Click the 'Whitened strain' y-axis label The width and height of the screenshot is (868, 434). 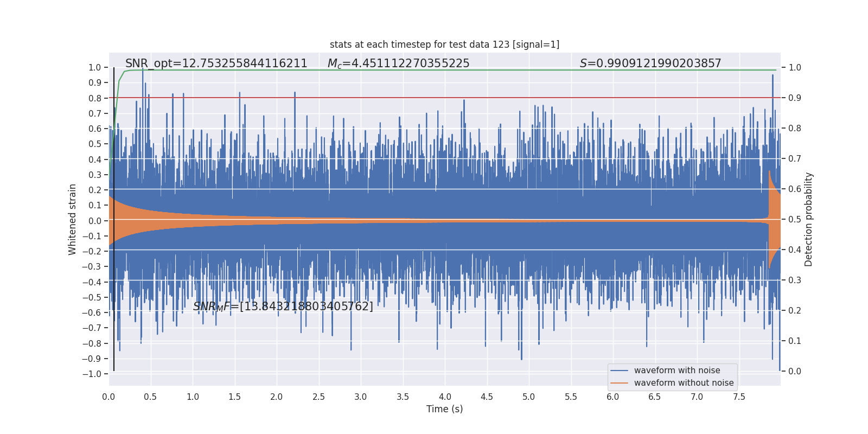coord(73,219)
